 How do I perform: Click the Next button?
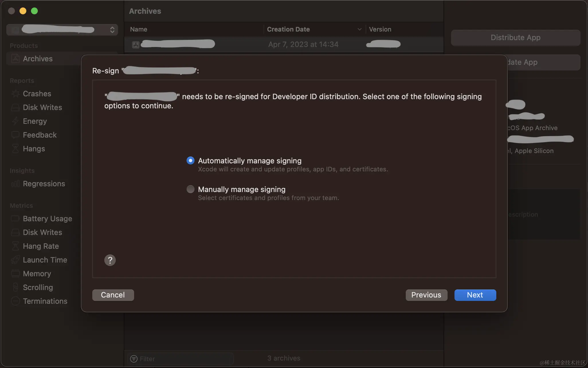pyautogui.click(x=475, y=295)
